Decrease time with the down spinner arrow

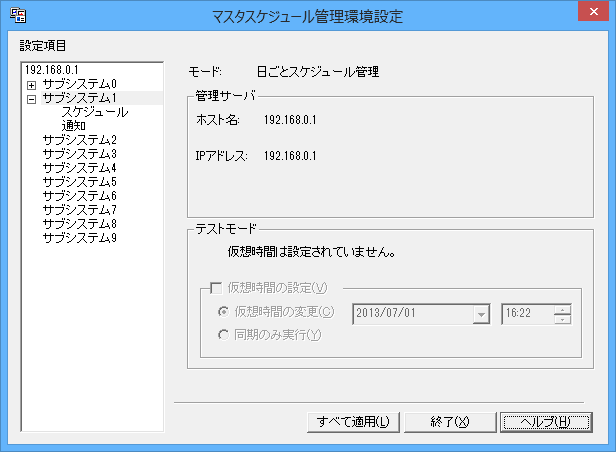coord(563,319)
